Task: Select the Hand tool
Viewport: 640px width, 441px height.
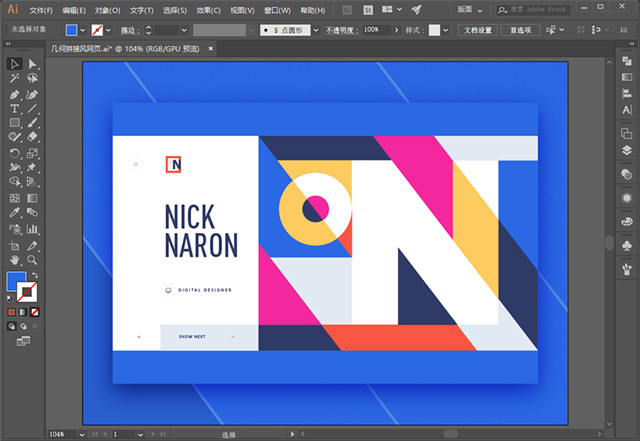Action: (x=15, y=258)
